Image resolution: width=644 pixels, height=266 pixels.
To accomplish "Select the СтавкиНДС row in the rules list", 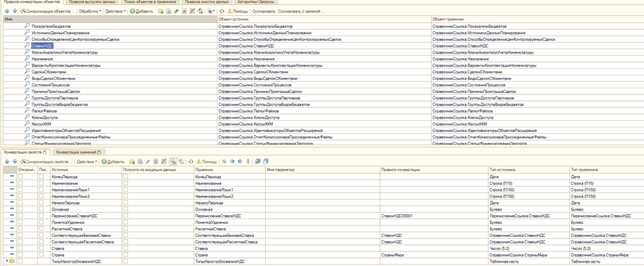I will 42,46.
